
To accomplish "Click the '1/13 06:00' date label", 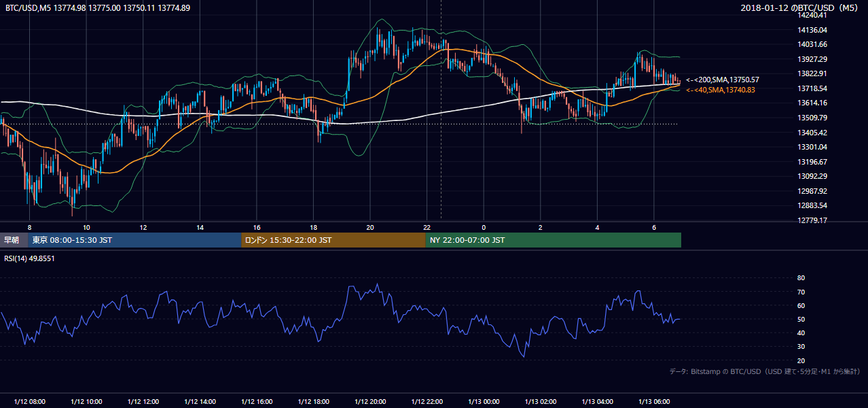I will (x=653, y=402).
